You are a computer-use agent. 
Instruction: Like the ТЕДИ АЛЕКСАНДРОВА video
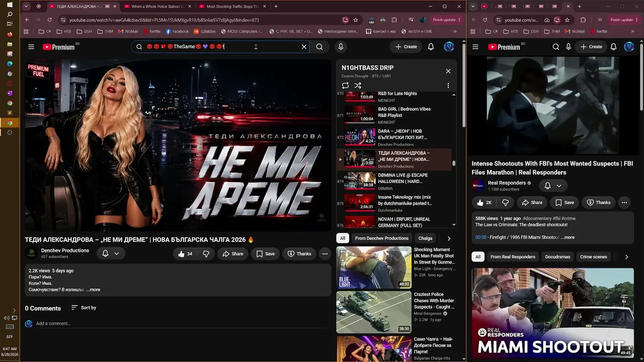pyautogui.click(x=185, y=254)
